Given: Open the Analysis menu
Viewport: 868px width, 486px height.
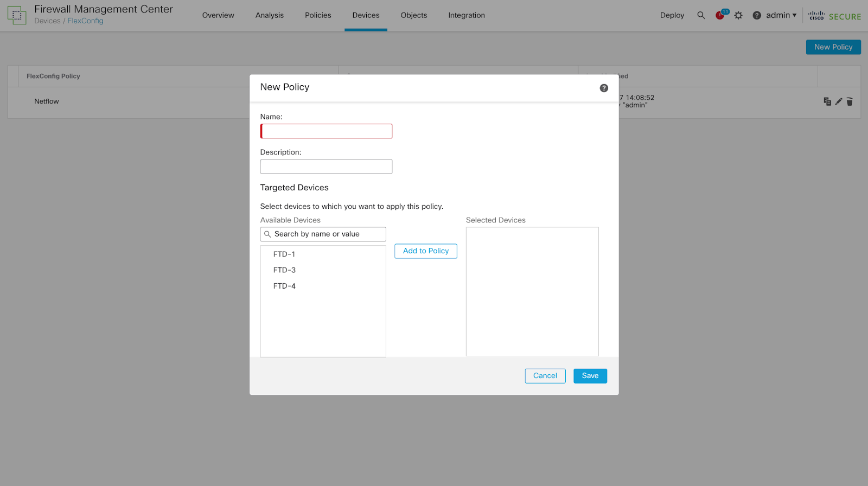Looking at the screenshot, I should [x=270, y=15].
